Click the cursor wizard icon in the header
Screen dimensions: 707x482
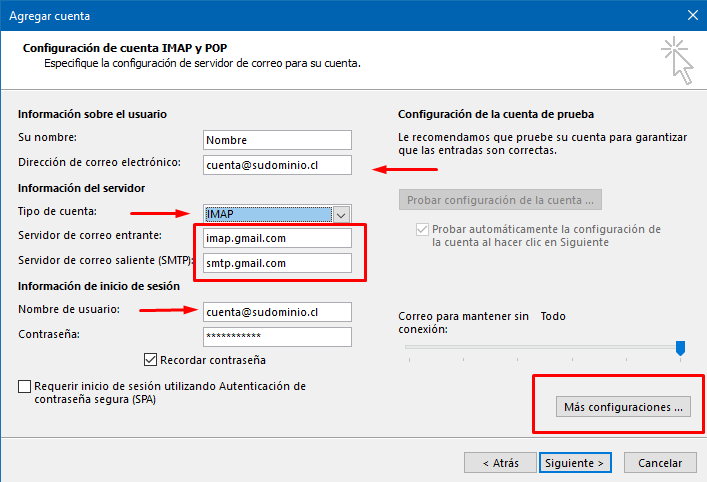678,60
